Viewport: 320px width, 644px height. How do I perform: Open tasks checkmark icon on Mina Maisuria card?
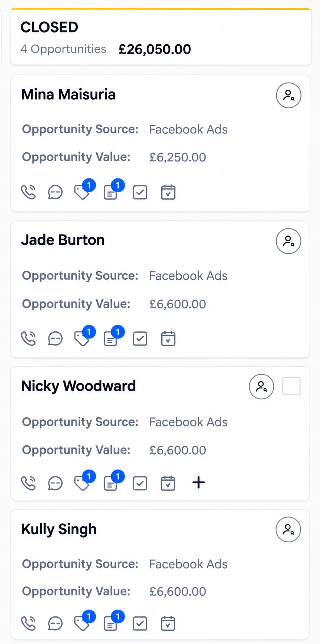[140, 192]
